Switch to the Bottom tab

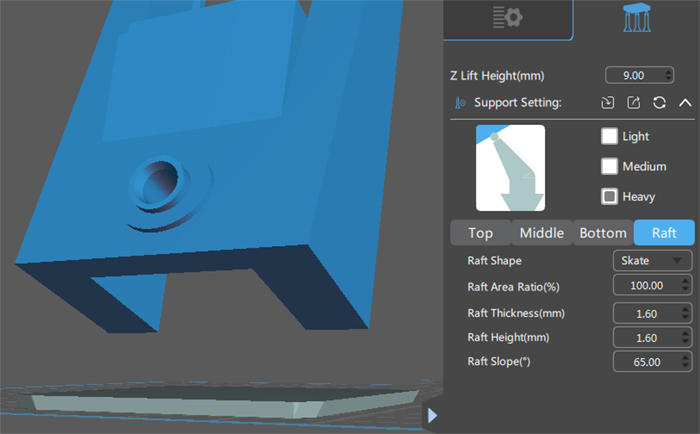pyautogui.click(x=603, y=233)
